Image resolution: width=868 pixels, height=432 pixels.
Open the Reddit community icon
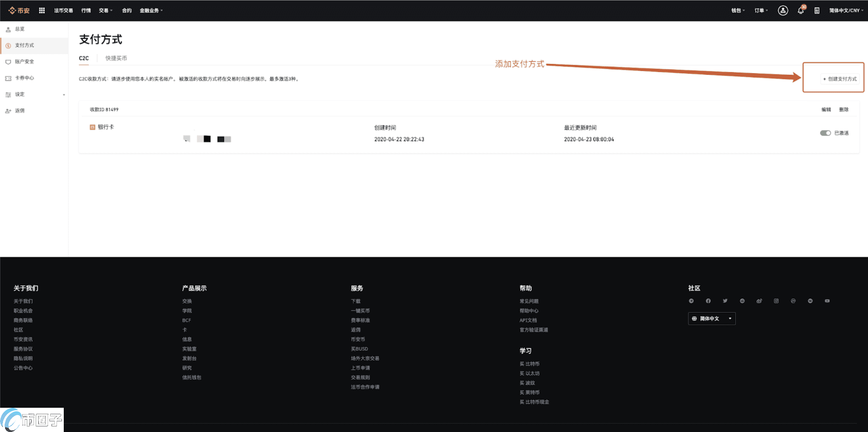(742, 301)
